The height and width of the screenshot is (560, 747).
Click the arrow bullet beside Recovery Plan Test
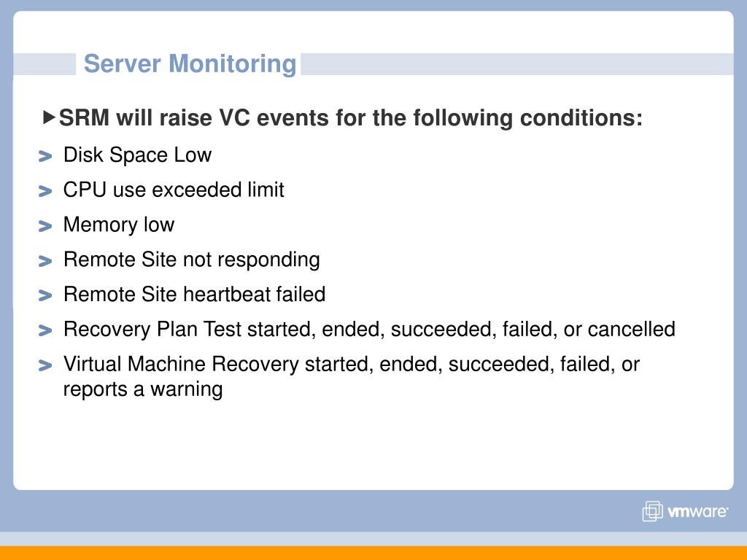tap(45, 330)
